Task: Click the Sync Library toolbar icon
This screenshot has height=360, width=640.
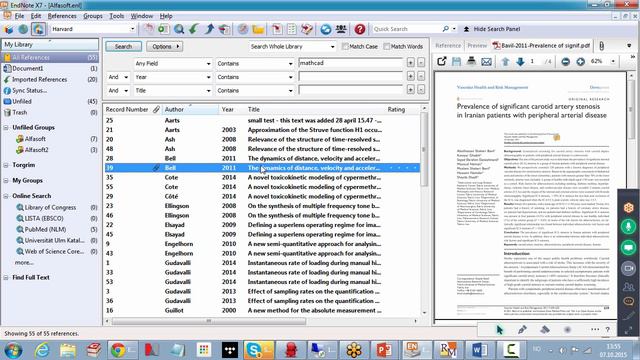Action: [x=326, y=29]
